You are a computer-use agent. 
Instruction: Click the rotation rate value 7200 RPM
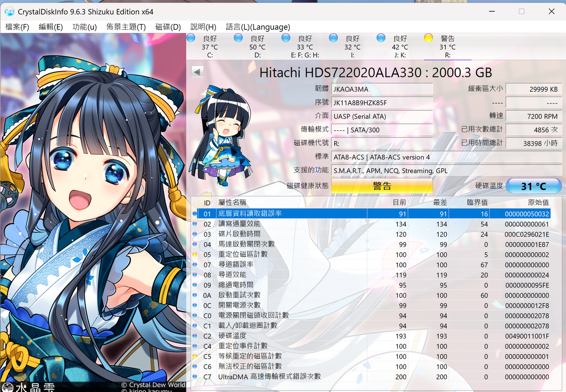pyautogui.click(x=534, y=116)
